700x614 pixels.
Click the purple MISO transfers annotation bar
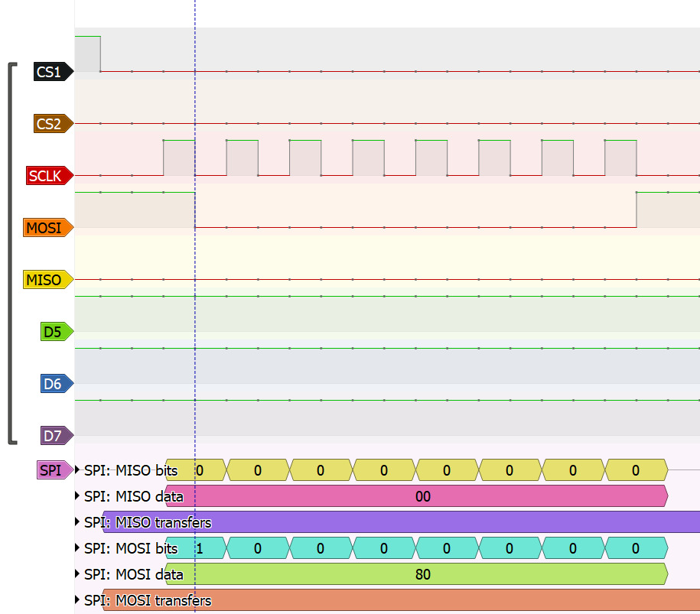402,521
